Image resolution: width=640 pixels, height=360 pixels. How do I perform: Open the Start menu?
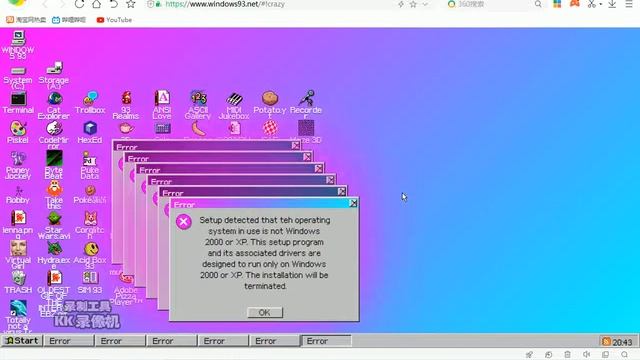22,340
